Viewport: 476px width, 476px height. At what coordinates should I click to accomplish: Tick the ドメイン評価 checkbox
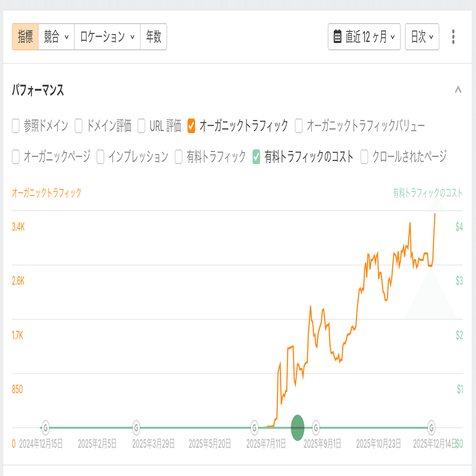(x=79, y=126)
